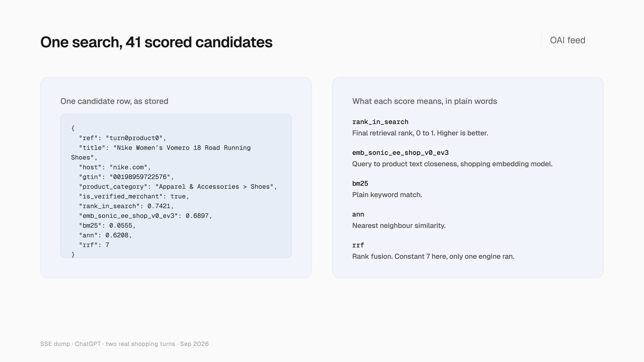Select the 'OAI feed' label
The width and height of the screenshot is (644, 362).
click(568, 40)
